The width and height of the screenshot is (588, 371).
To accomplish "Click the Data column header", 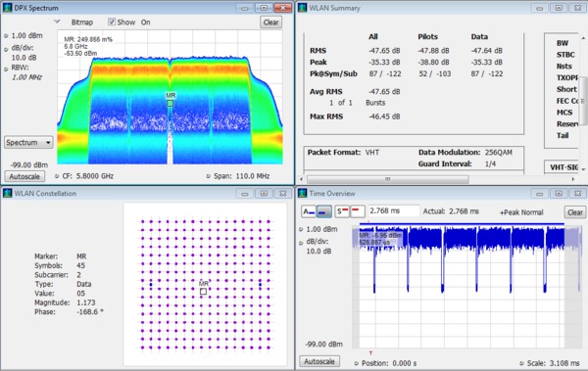I will pos(479,36).
